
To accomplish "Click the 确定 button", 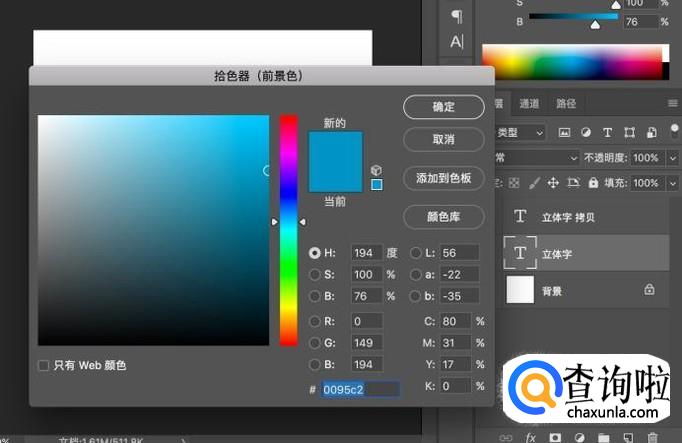I will [444, 107].
